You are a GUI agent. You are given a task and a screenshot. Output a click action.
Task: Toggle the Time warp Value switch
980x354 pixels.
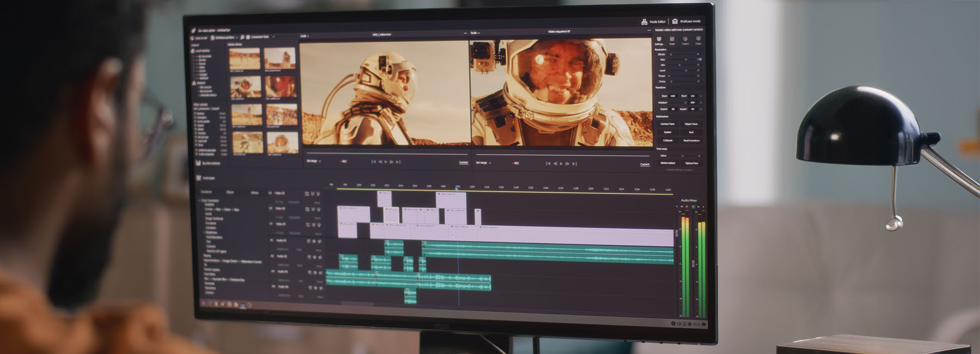pyautogui.click(x=699, y=156)
